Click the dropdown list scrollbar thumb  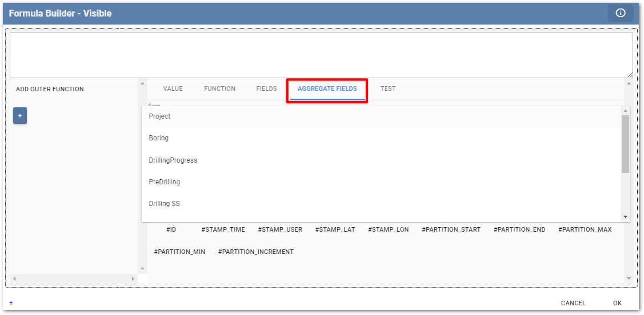tap(625, 144)
